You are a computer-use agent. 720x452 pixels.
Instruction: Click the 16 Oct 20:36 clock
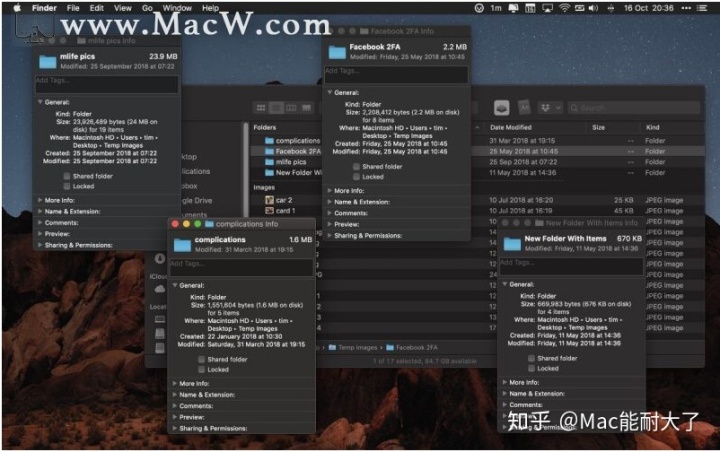[648, 8]
